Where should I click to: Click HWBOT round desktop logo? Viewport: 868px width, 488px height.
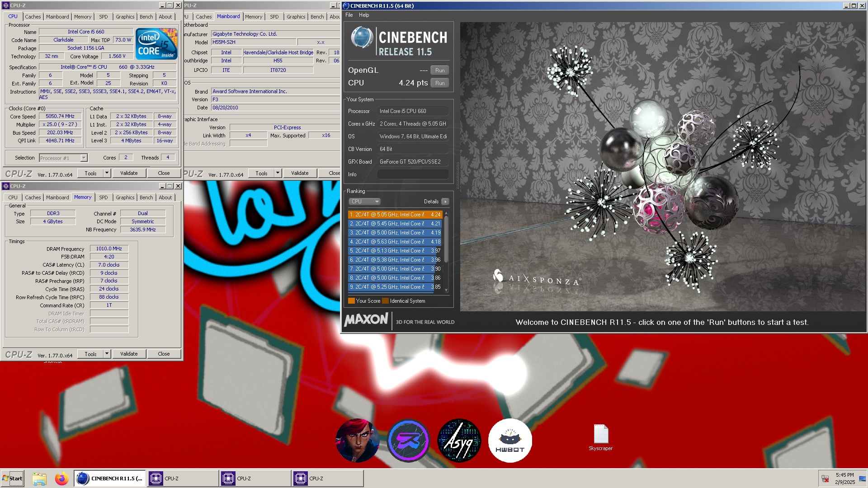[x=510, y=441]
